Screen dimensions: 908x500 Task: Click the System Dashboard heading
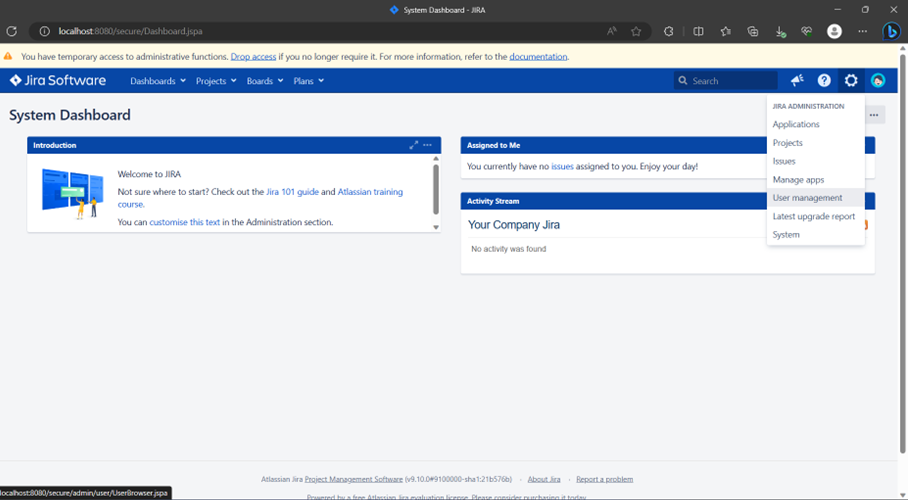(69, 115)
